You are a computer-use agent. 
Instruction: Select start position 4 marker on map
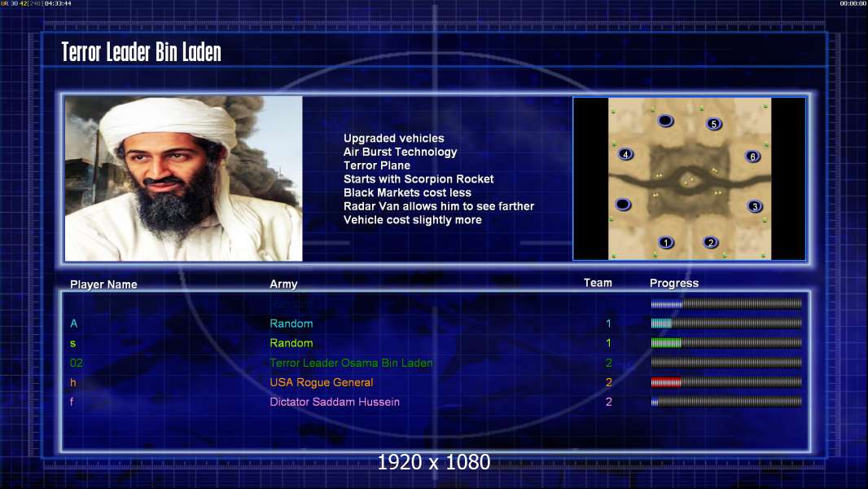[x=625, y=154]
